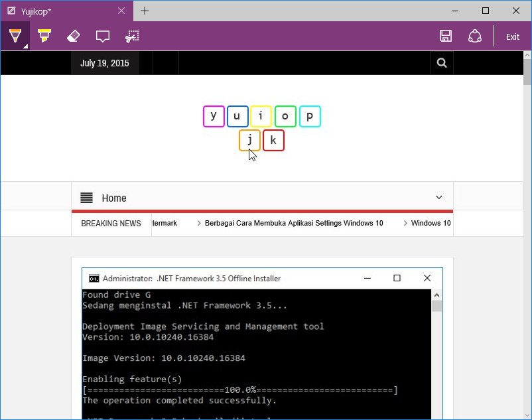Click the cyan 'p' letter key in logo
532x420 pixels.
(310, 116)
